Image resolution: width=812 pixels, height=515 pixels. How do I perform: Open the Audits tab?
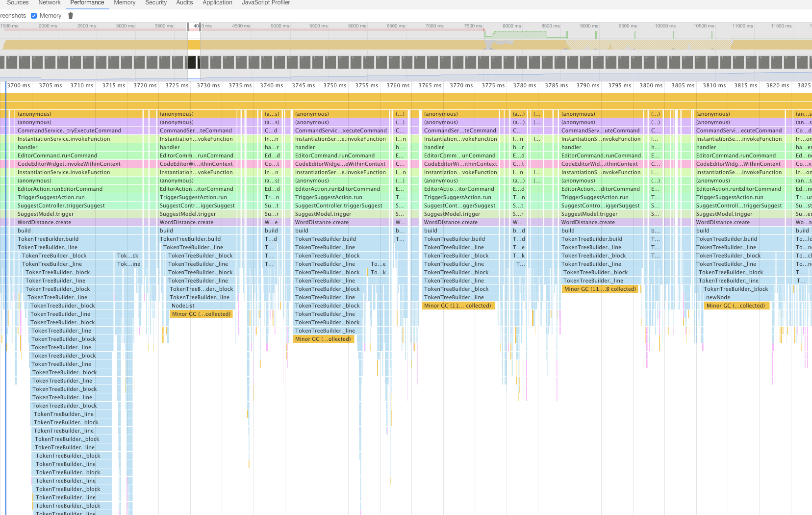(184, 3)
